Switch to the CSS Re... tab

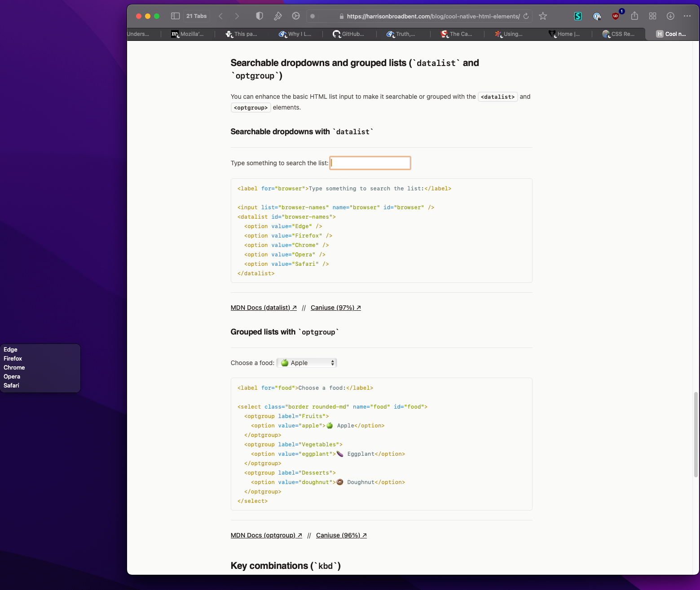pos(619,34)
